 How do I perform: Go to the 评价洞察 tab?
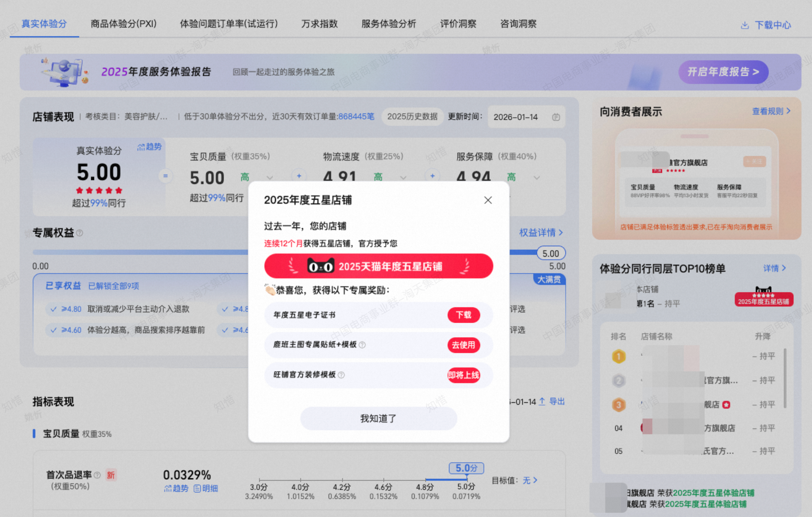[x=458, y=24]
